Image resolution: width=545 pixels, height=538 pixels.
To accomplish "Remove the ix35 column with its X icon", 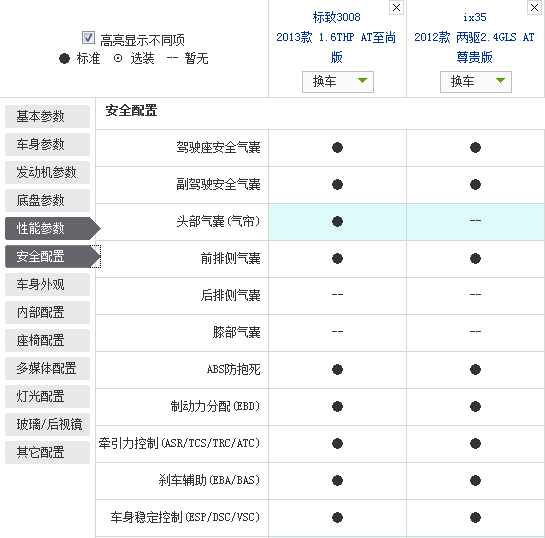I will pyautogui.click(x=534, y=7).
